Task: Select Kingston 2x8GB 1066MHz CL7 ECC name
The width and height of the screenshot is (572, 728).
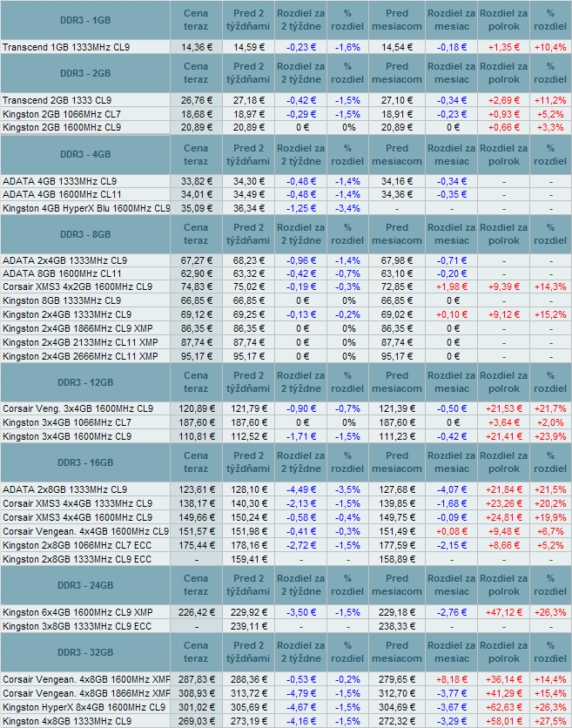Action: 77,545
